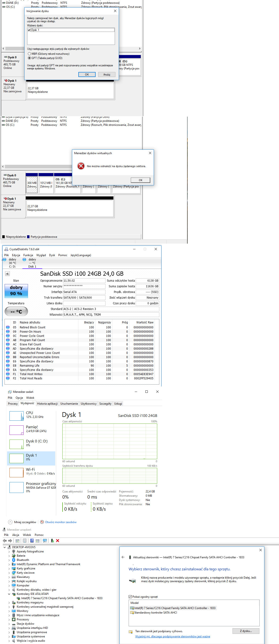Toggle the Pokaż zgodny sprzęt checkbox
Screen dimensions: 279x644
coord(130,597)
